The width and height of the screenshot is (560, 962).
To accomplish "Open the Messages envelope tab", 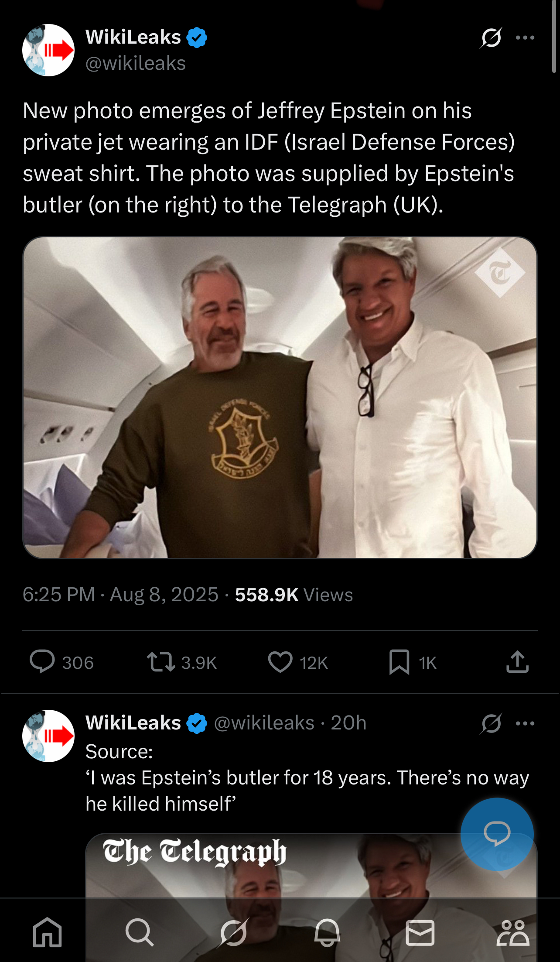I will pos(420,933).
